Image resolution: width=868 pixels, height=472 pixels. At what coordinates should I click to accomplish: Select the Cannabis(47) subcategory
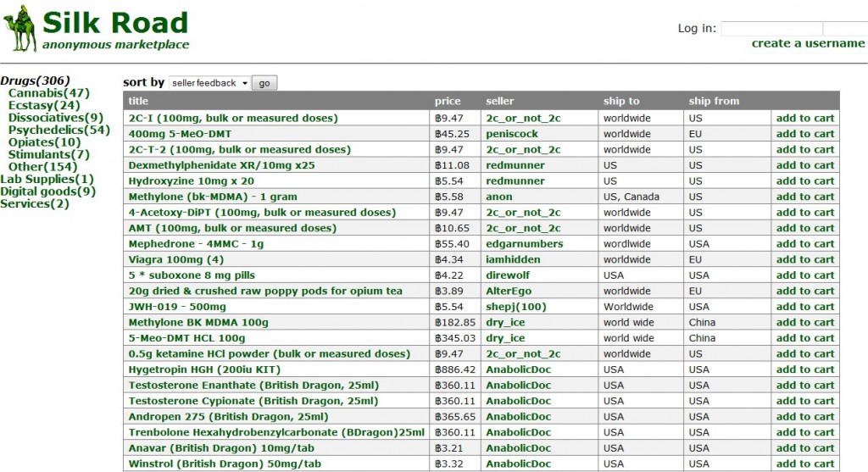[x=48, y=93]
